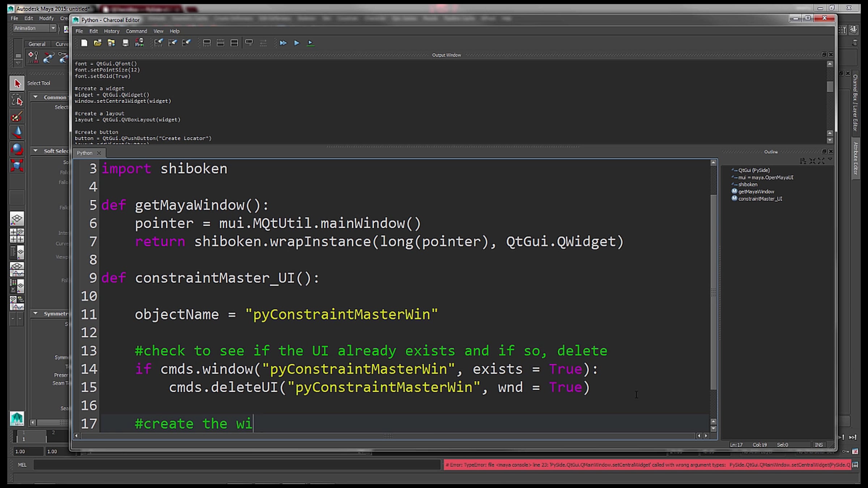Run all code with double-arrow icon

283,43
